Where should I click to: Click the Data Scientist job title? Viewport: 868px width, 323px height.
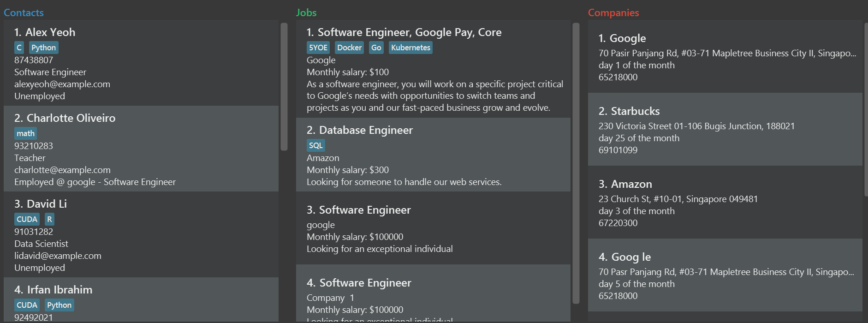[x=41, y=244]
